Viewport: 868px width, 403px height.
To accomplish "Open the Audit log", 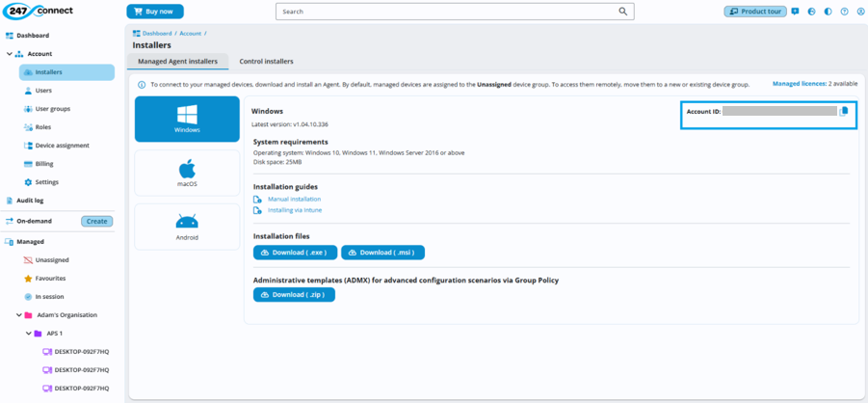I will point(30,201).
